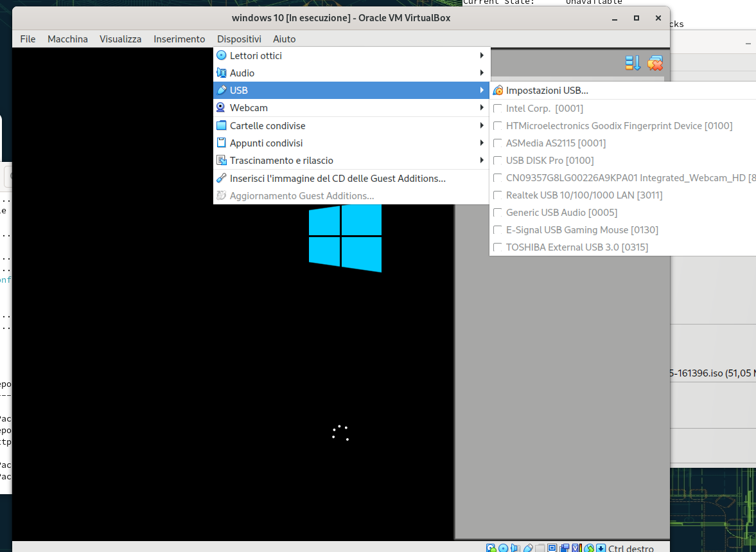This screenshot has width=756, height=552.
Task: Expand the Appunti condivisi submenu arrow
Action: tap(482, 143)
